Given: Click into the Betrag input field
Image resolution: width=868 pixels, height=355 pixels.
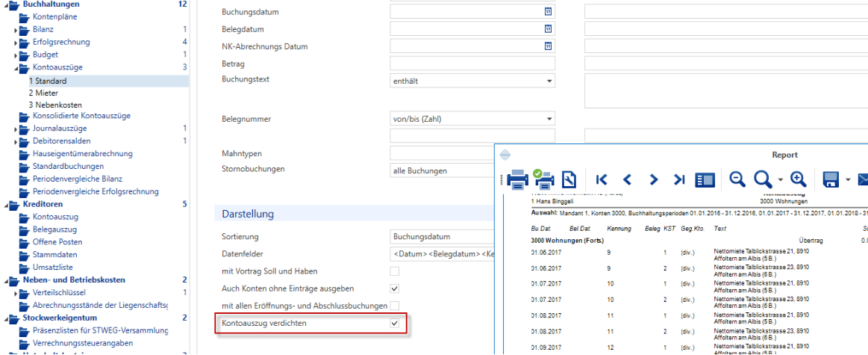Looking at the screenshot, I should [x=472, y=64].
